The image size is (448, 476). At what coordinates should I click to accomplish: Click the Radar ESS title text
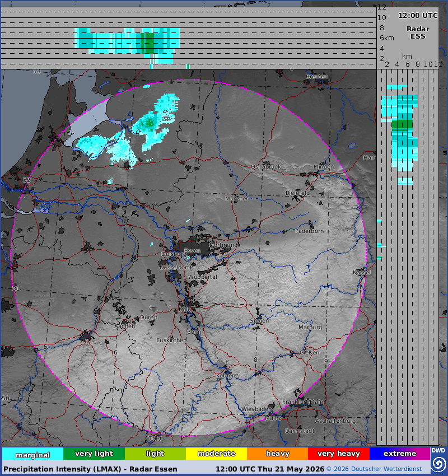(418, 32)
